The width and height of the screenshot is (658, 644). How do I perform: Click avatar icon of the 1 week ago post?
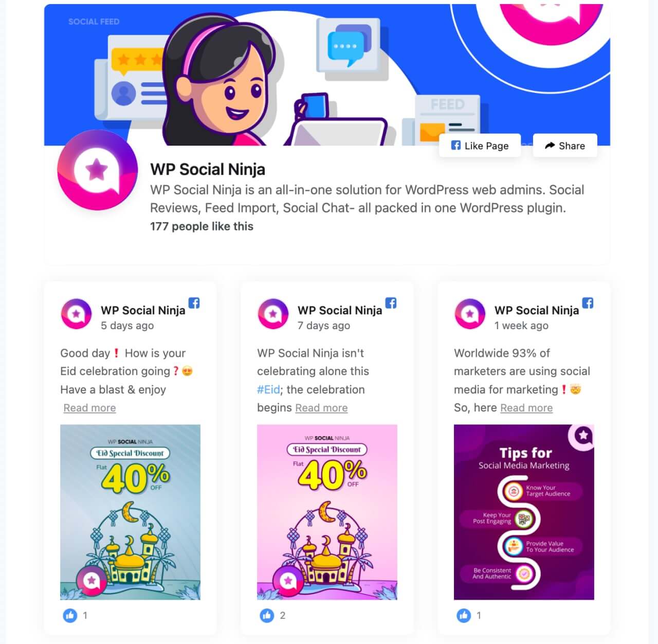click(470, 314)
